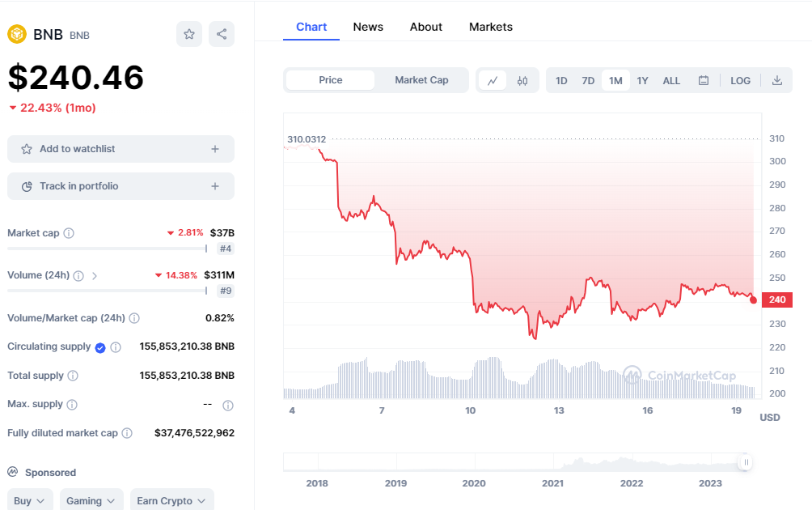Click the Volume (24h) rank progress bar
Screen dimensions: 812x510
pos(108,291)
